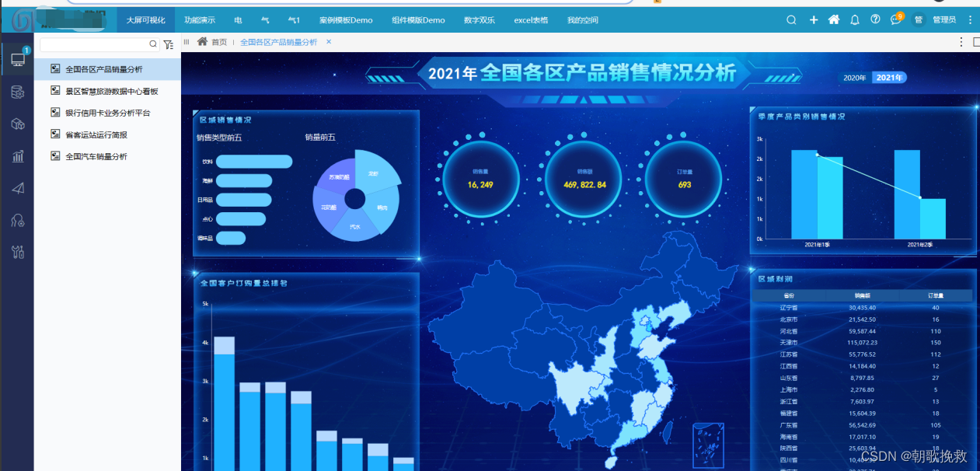This screenshot has width=980, height=471.
Task: Select the 天津市 table row
Action: click(863, 343)
